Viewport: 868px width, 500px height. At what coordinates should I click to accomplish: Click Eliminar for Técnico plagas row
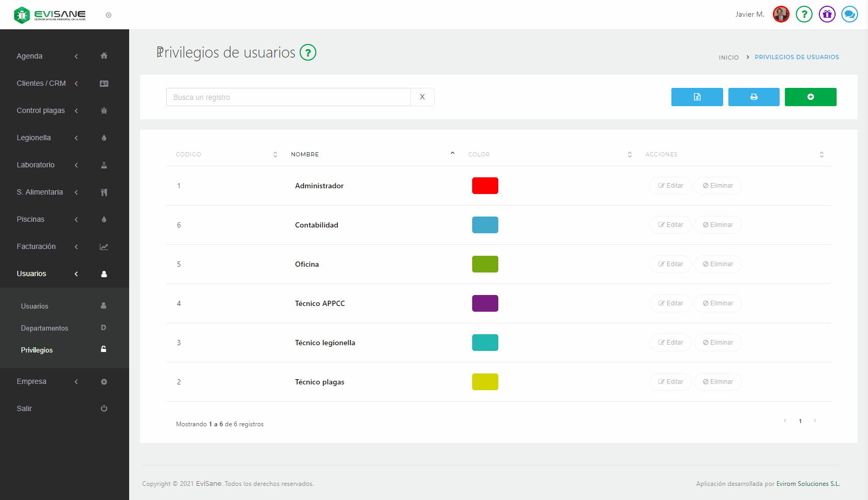(x=717, y=382)
